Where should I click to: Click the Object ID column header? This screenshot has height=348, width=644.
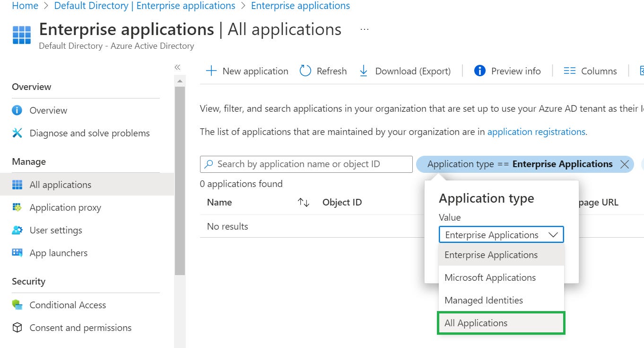coord(342,202)
